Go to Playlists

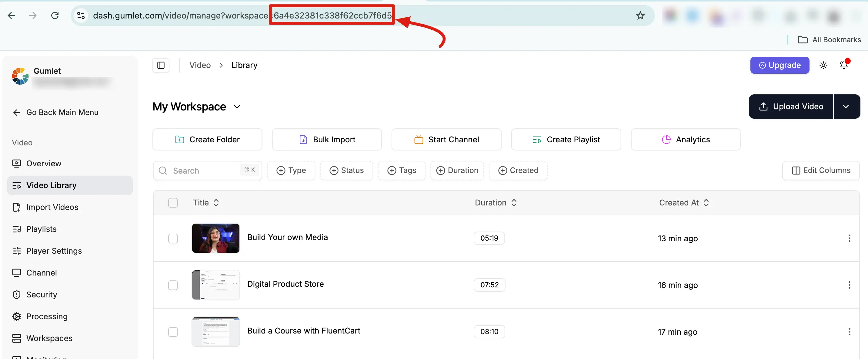point(34,229)
